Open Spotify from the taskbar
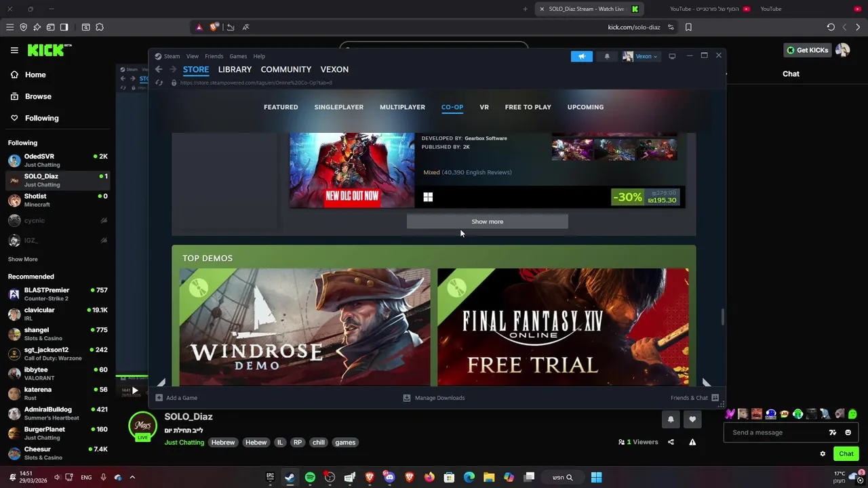 310,477
